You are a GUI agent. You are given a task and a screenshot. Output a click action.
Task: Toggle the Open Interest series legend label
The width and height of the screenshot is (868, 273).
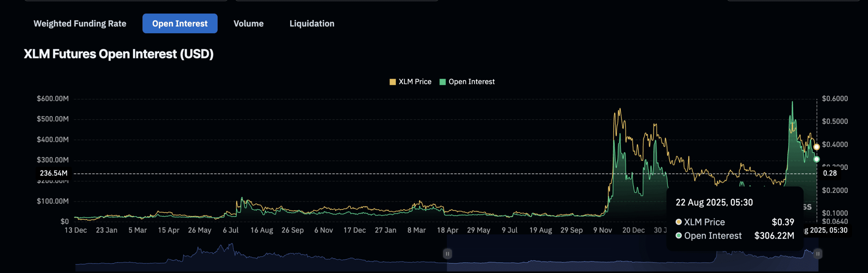471,82
